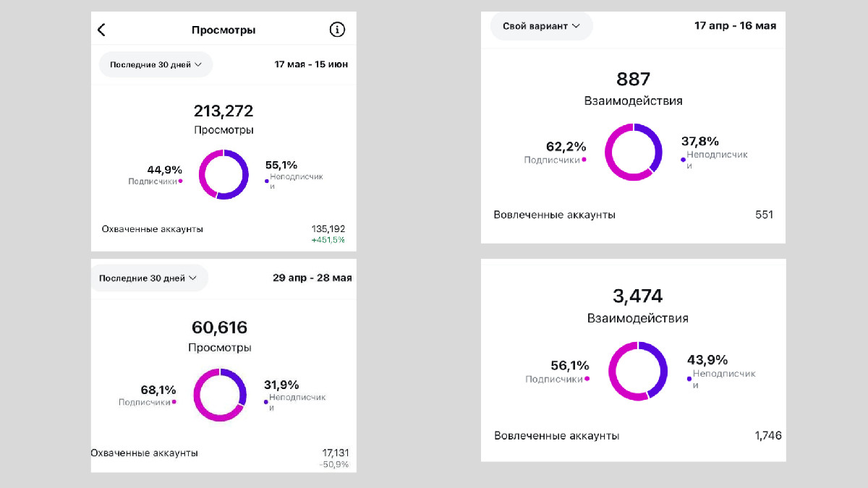Click the pink dot beside Подписчики 44,9%

(180, 181)
